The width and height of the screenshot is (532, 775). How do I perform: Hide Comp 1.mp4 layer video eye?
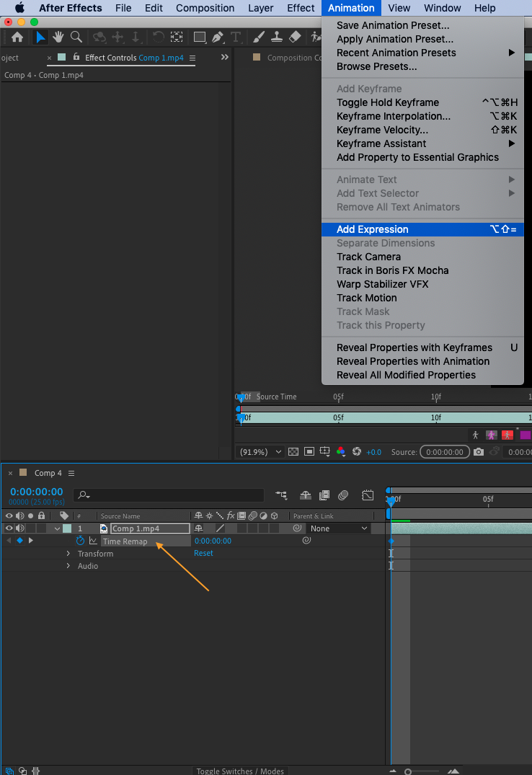(x=9, y=528)
